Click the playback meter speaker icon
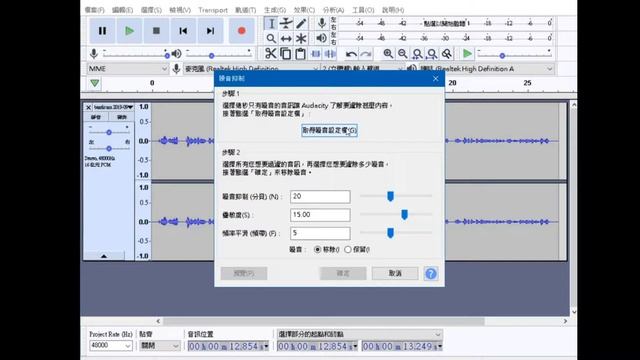The width and height of the screenshot is (640, 360). 322,38
